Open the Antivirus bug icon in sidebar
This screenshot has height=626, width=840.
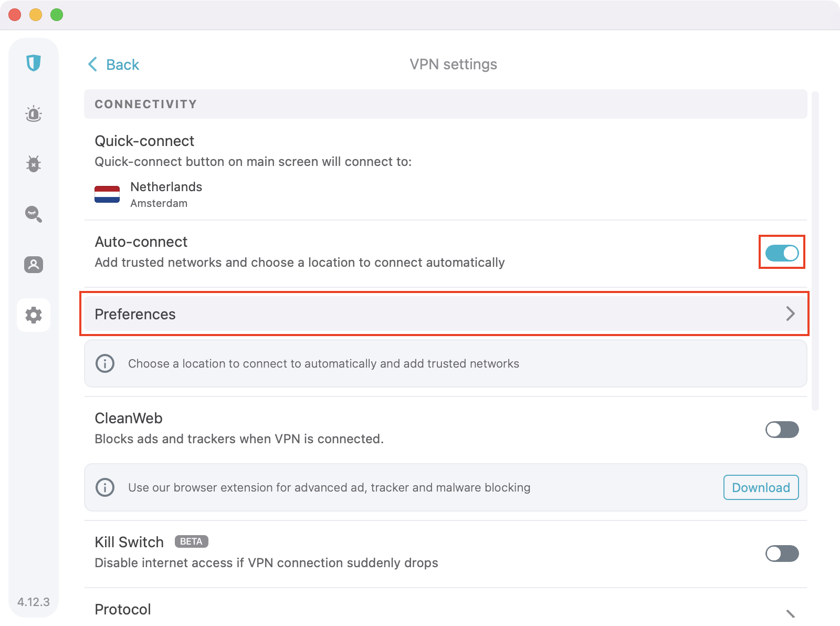pos(34,164)
